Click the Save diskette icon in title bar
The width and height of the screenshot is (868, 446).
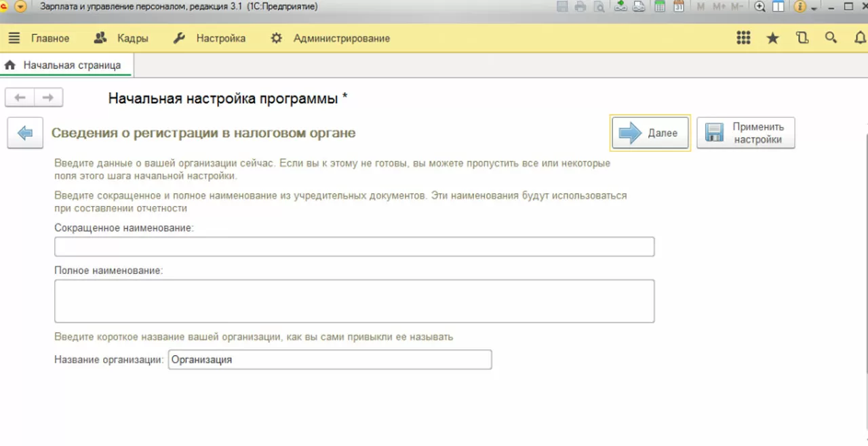pyautogui.click(x=562, y=7)
